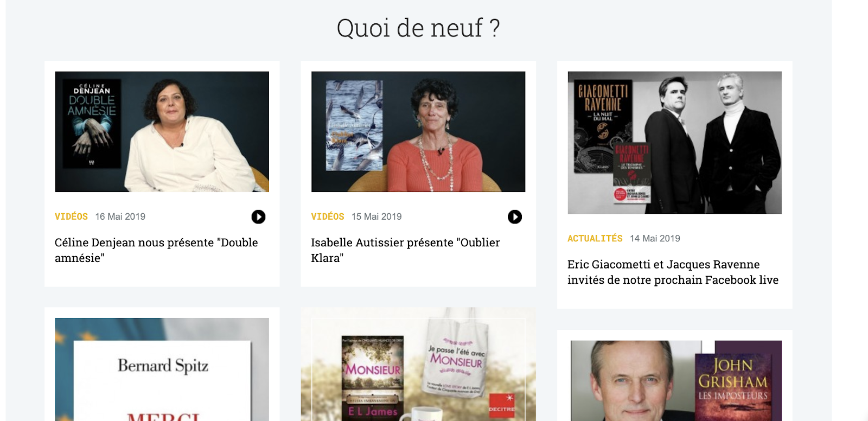Open 'Isabelle Autissier présente Oublier Klara' title
The width and height of the screenshot is (868, 421).
405,250
